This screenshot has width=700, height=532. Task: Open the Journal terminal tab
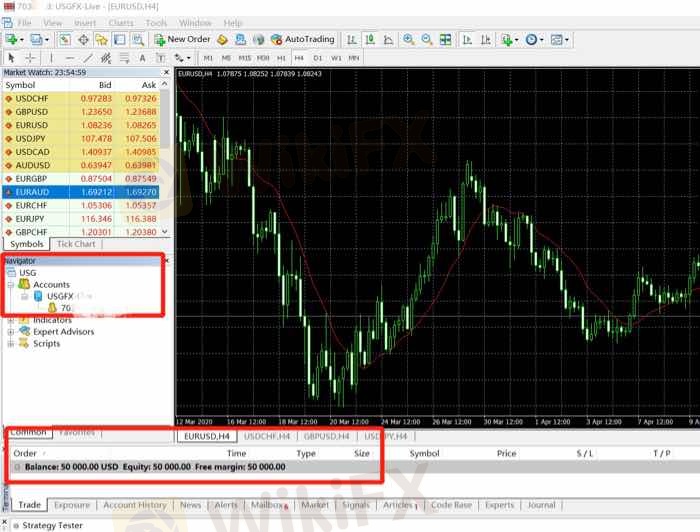coord(542,505)
